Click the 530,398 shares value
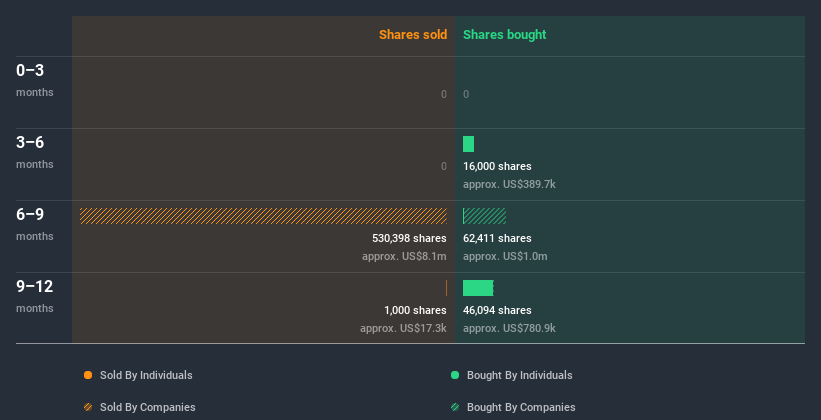The width and height of the screenshot is (821, 420). [x=409, y=238]
